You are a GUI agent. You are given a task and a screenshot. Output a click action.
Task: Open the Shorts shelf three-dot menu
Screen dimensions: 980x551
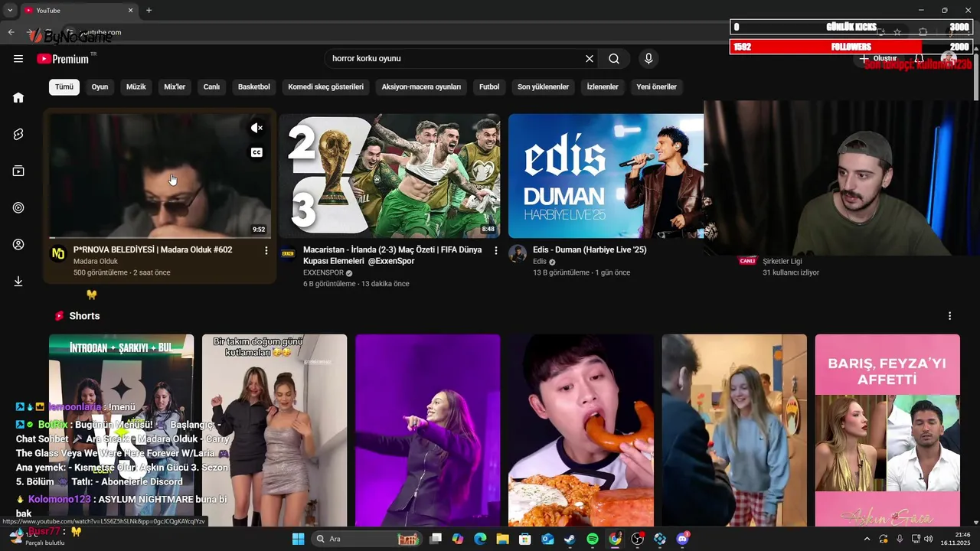(949, 316)
